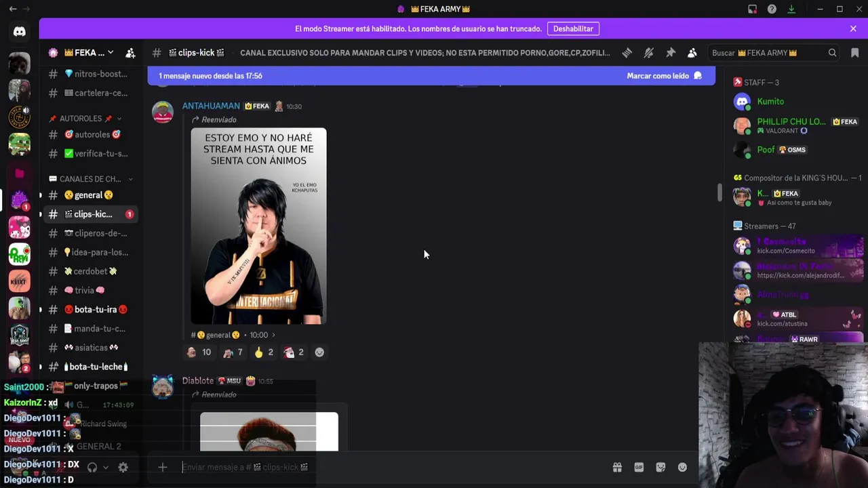Collapse the AUTOROLES category
This screenshot has width=868, height=488.
pos(85,119)
